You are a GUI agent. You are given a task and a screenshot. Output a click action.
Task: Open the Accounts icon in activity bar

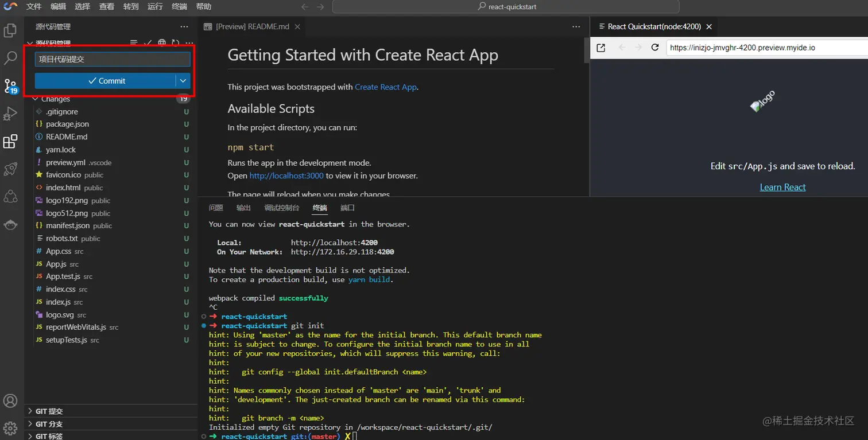tap(10, 401)
